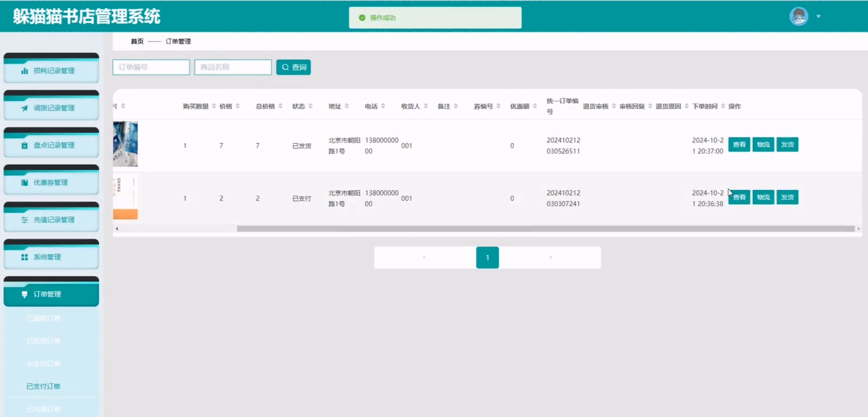Click the grid icon beside 系统管理

[24, 257]
